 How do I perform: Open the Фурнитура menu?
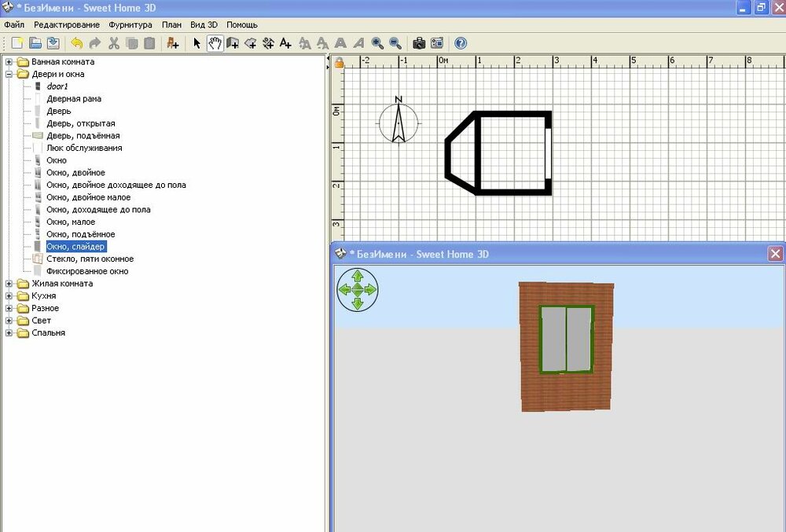130,24
